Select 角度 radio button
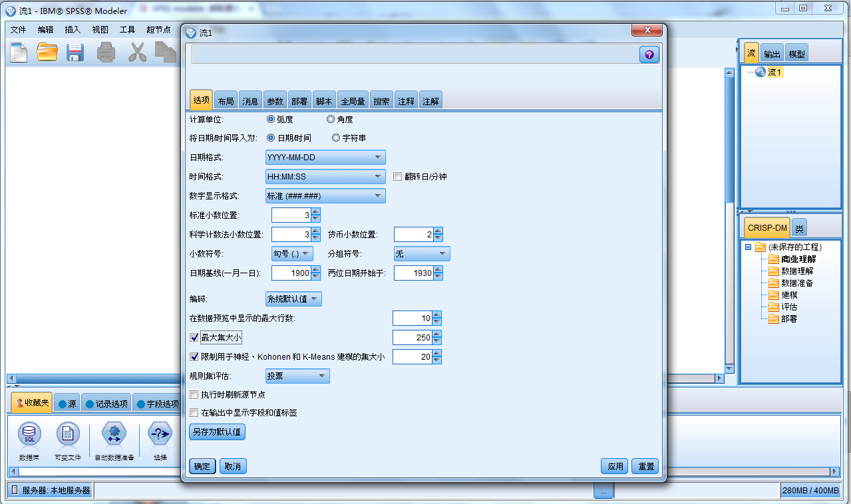 331,120
